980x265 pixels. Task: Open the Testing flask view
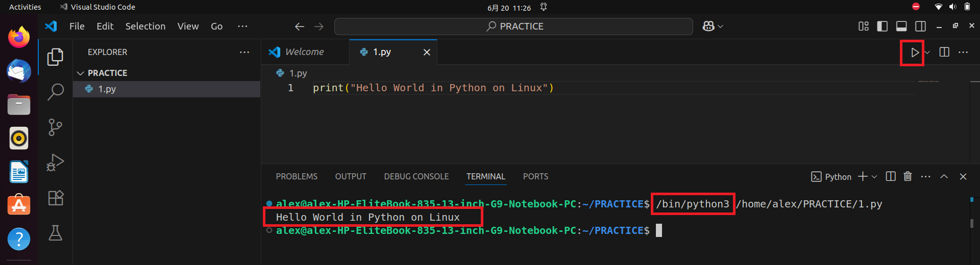[55, 233]
